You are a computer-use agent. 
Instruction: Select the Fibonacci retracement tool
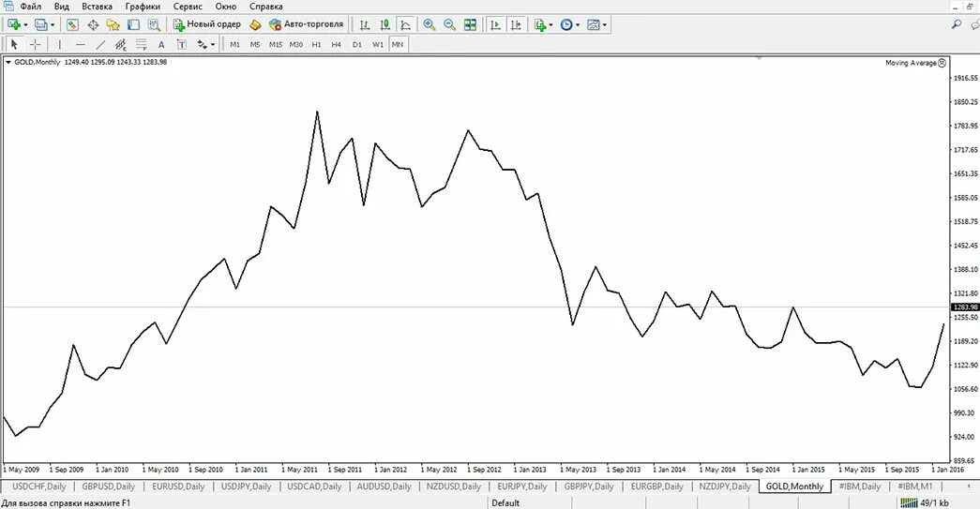coord(141,44)
